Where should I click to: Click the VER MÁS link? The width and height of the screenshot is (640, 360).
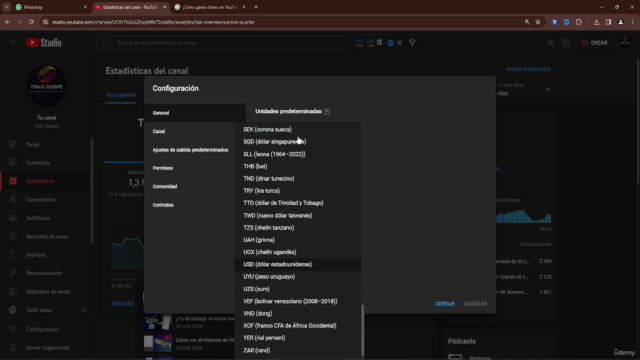coord(122,304)
